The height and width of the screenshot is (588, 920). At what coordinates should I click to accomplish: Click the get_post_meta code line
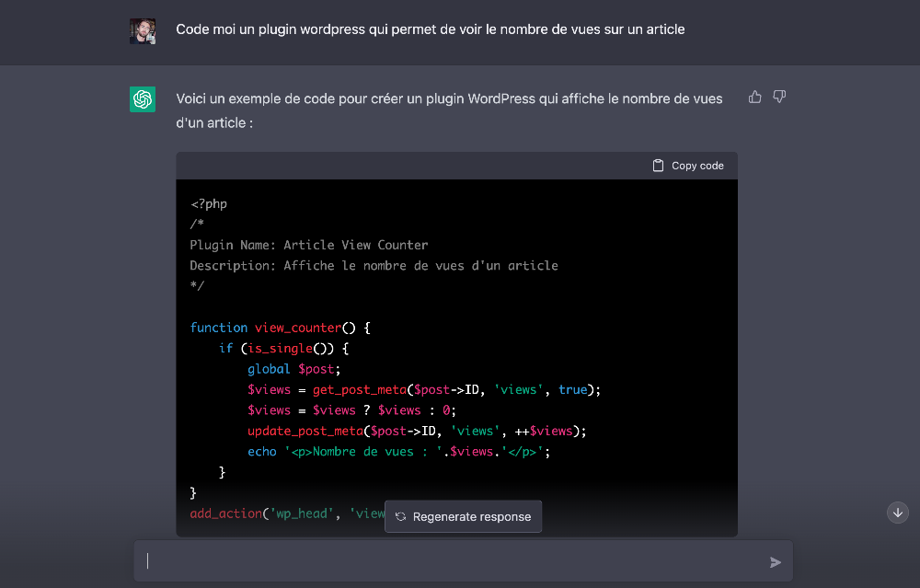tap(423, 389)
